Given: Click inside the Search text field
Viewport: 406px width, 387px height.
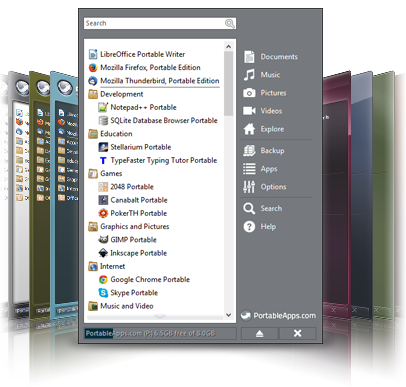Looking at the screenshot, I should pos(154,23).
